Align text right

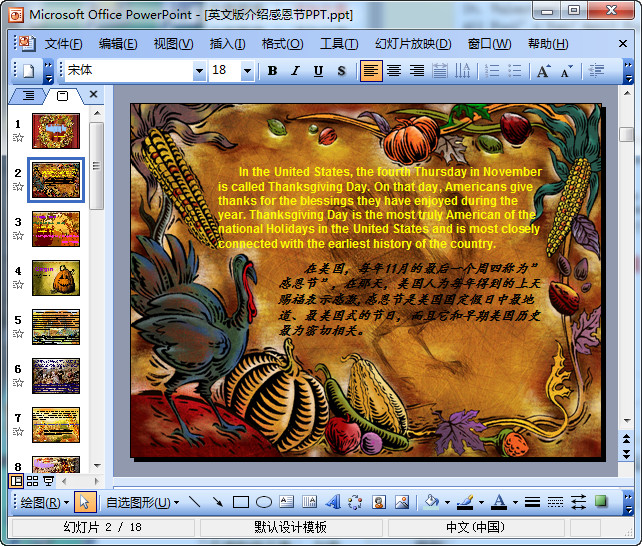pyautogui.click(x=417, y=71)
